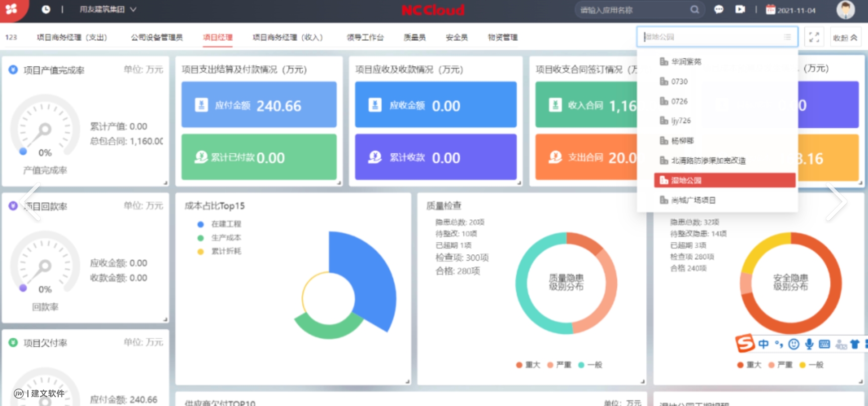Toggle 重大 legend in safety chart
This screenshot has height=406, width=868.
tap(749, 365)
